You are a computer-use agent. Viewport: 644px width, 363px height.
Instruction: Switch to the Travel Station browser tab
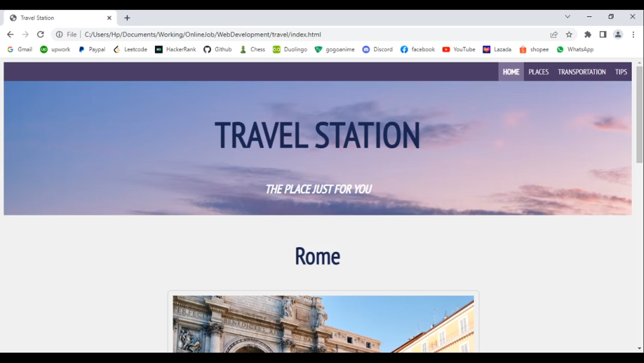(x=60, y=18)
